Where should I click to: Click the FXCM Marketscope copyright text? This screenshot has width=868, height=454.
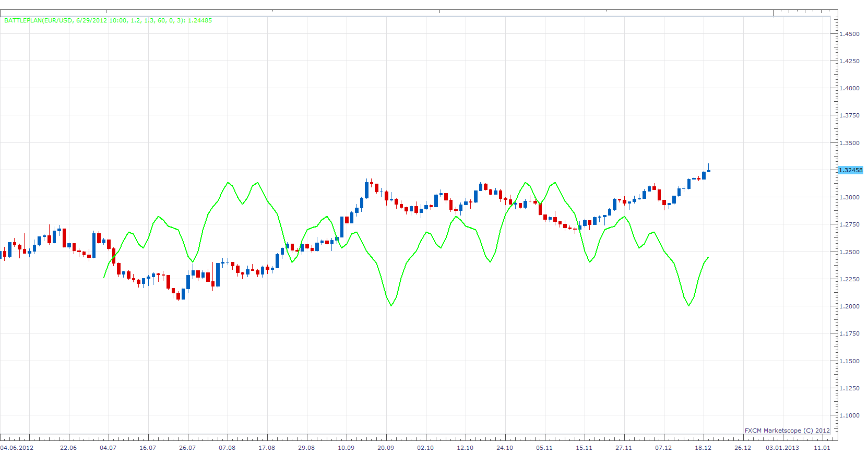coord(787,431)
